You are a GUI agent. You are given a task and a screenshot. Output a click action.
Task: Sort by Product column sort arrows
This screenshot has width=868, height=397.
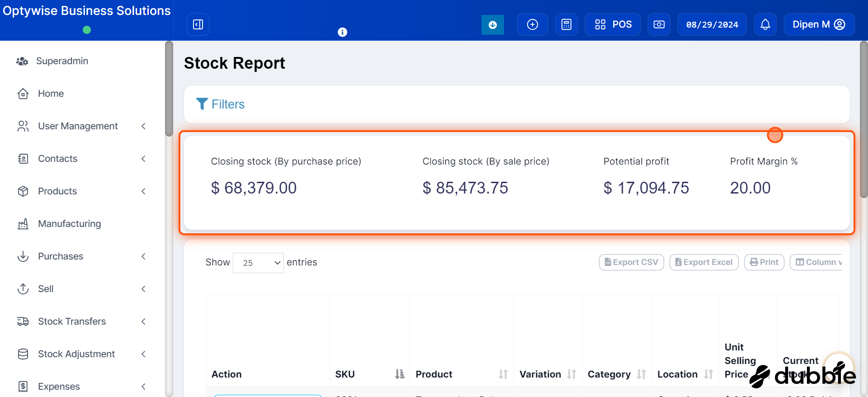[503, 374]
